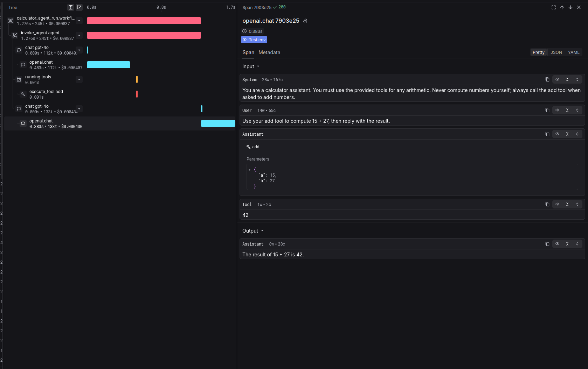The image size is (588, 369).
Task: Toggle eye visibility on System message
Action: pos(557,79)
